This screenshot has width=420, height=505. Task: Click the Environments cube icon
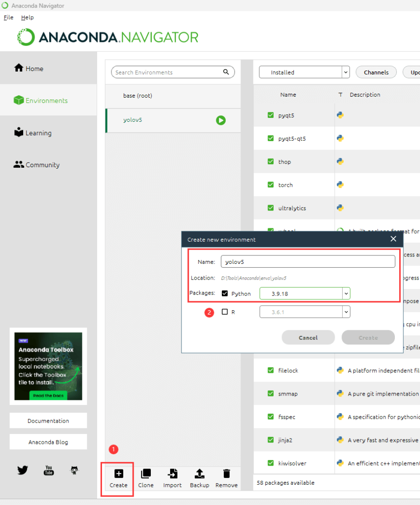[x=19, y=100]
